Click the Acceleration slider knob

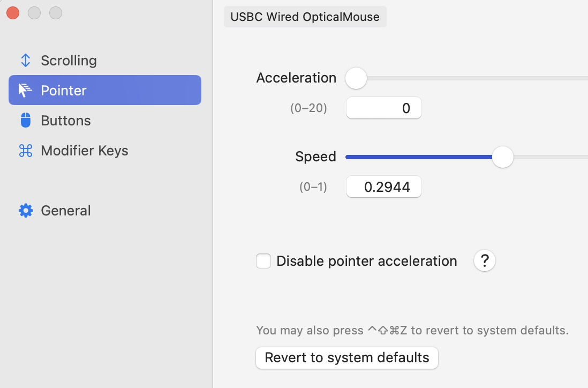pos(356,78)
